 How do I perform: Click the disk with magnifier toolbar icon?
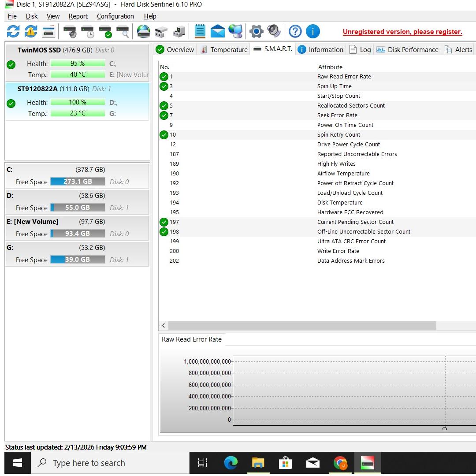point(123,31)
